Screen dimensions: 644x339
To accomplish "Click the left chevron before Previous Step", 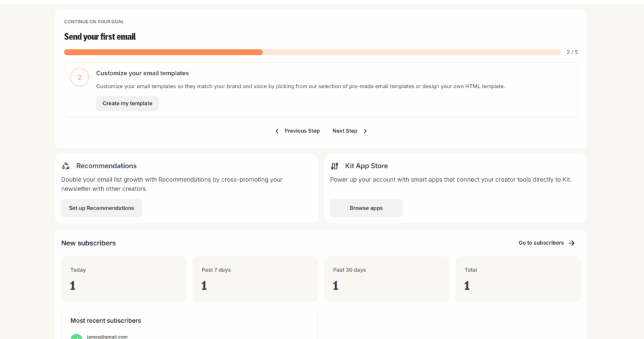I will pos(277,131).
